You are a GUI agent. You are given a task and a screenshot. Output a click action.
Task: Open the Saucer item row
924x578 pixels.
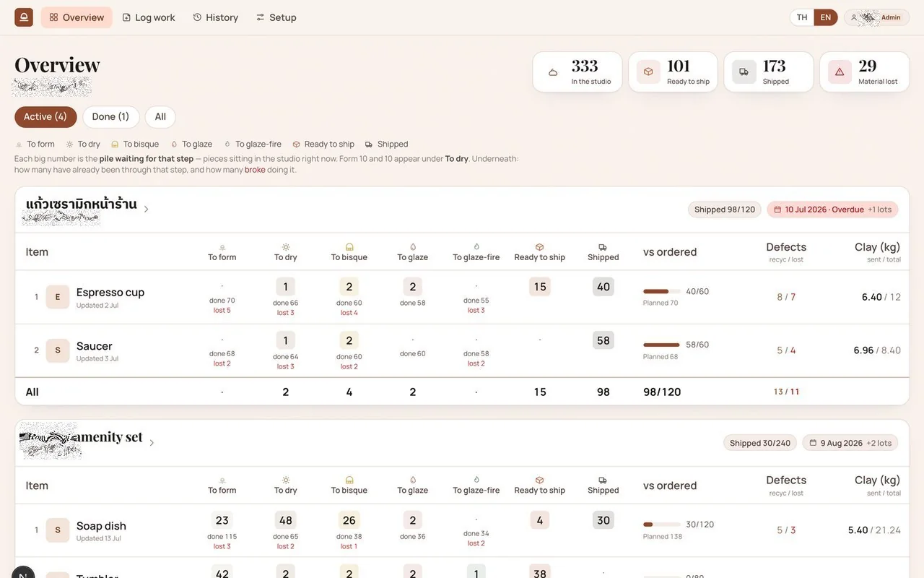click(x=462, y=350)
